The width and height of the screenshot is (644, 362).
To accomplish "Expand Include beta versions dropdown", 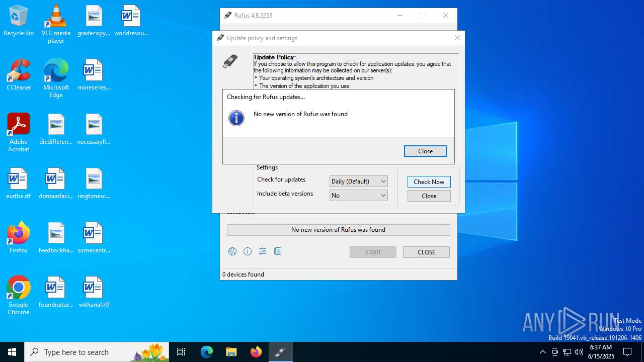I will coord(359,195).
